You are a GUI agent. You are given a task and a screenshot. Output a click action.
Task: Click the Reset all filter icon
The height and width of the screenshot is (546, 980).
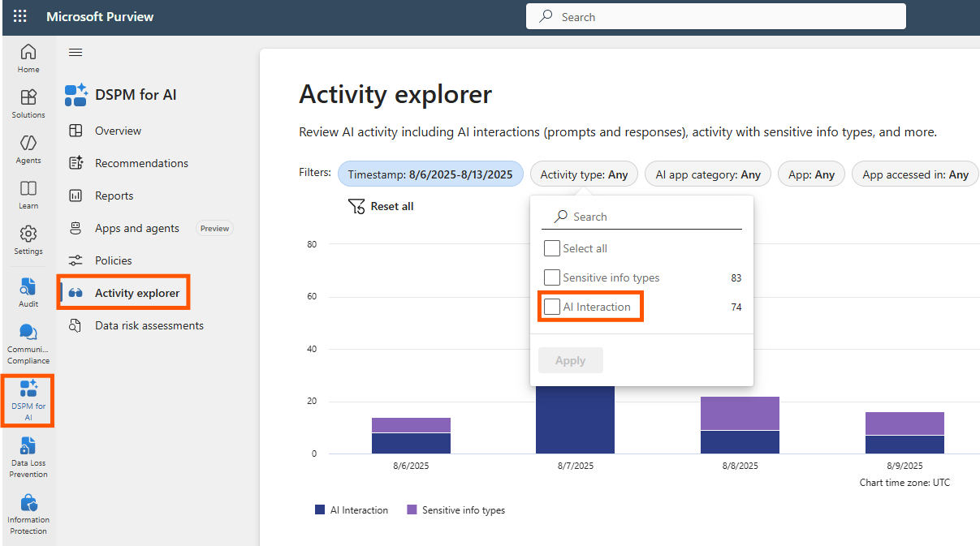pyautogui.click(x=356, y=206)
